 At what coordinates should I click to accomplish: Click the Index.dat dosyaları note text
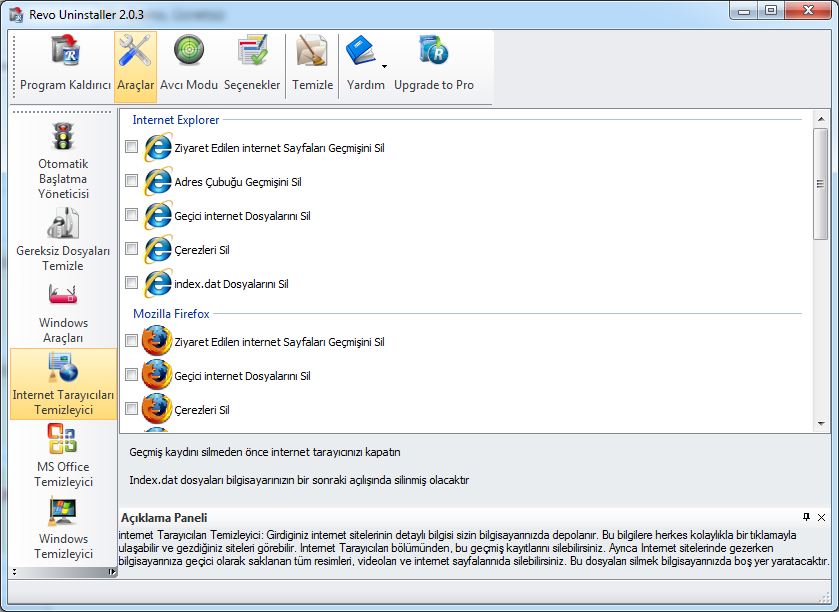(299, 480)
